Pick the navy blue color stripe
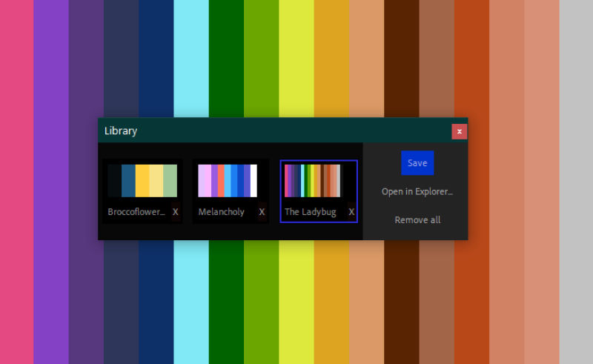593x364 pixels. (156, 59)
